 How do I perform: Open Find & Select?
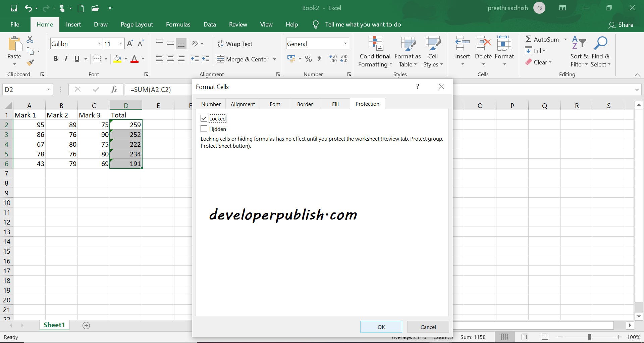[x=600, y=51]
